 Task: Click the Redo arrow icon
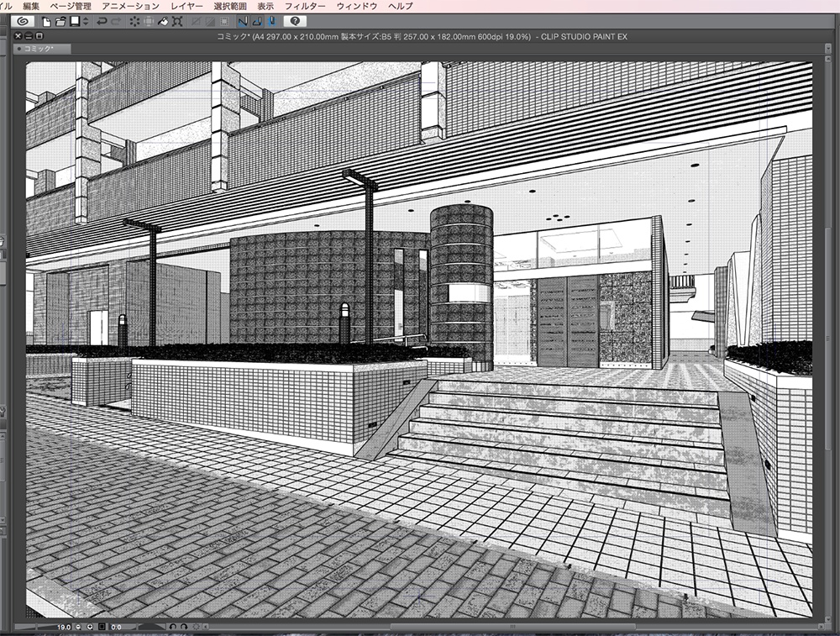pyautogui.click(x=116, y=23)
